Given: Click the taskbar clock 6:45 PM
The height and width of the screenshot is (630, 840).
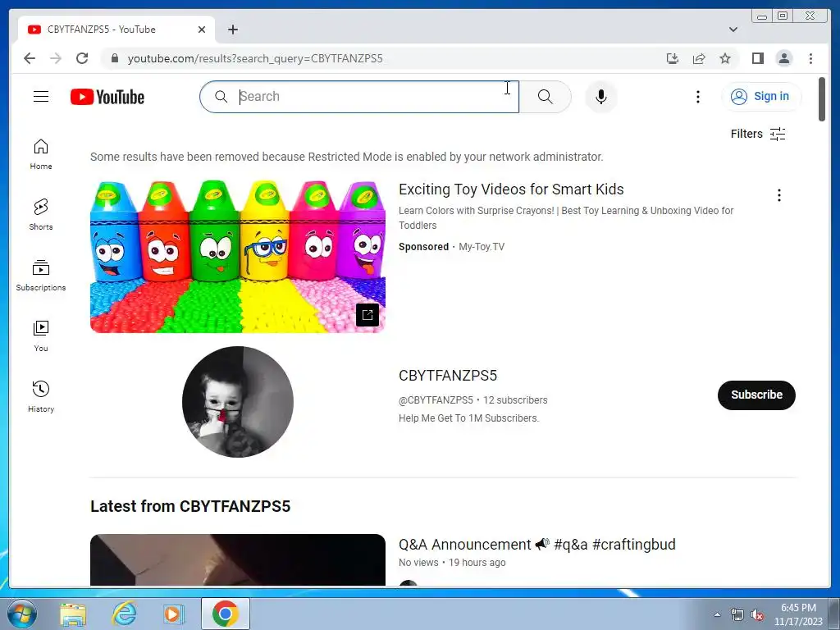Looking at the screenshot, I should click(x=798, y=608).
